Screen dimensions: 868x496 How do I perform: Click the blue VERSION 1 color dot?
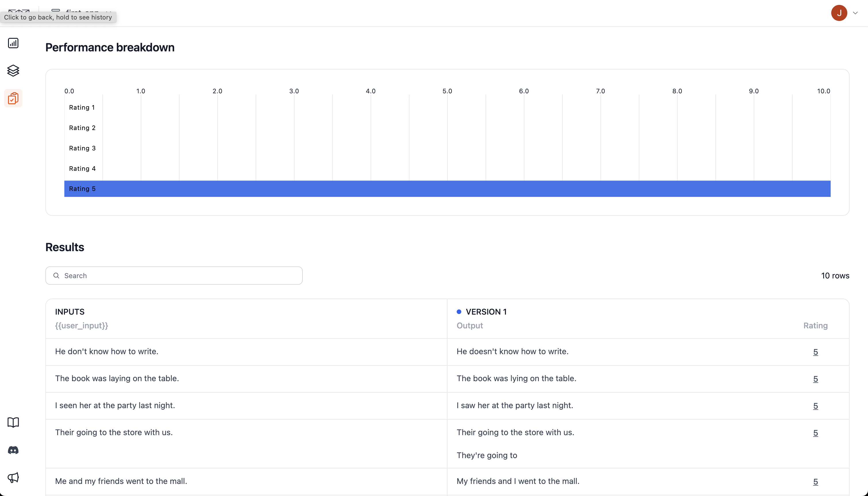[459, 312]
